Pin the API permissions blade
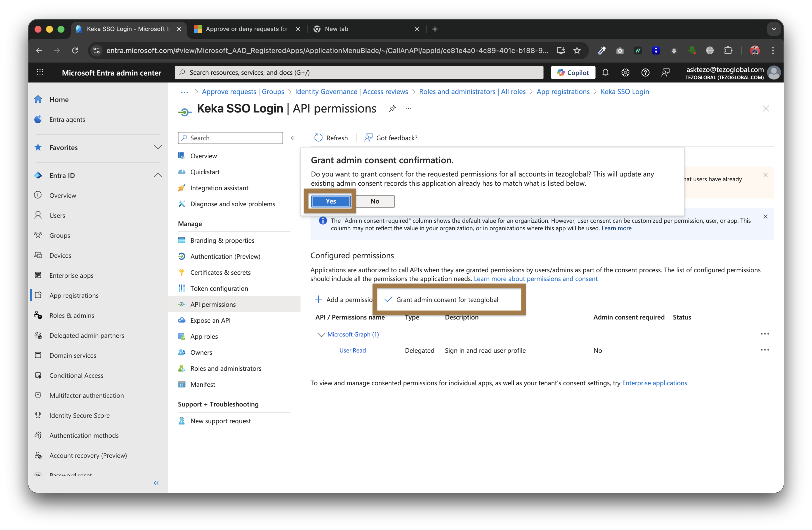Viewport: 812px width, 530px height. pos(392,108)
